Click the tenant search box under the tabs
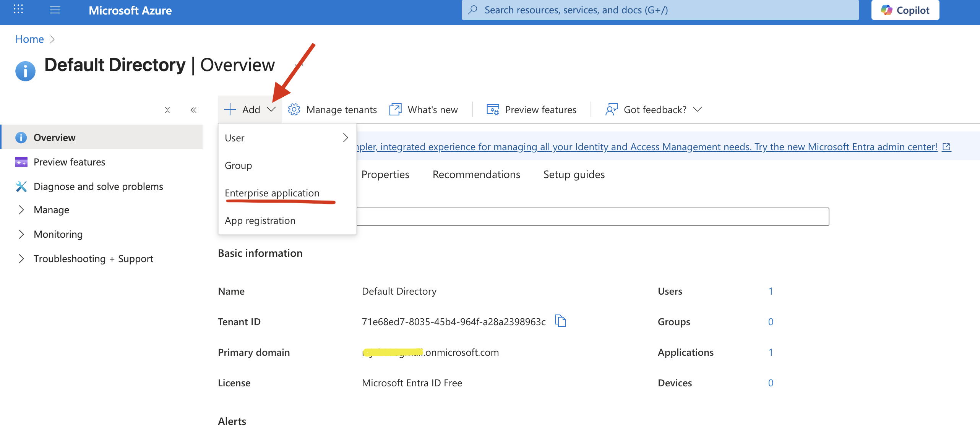 [x=592, y=217]
